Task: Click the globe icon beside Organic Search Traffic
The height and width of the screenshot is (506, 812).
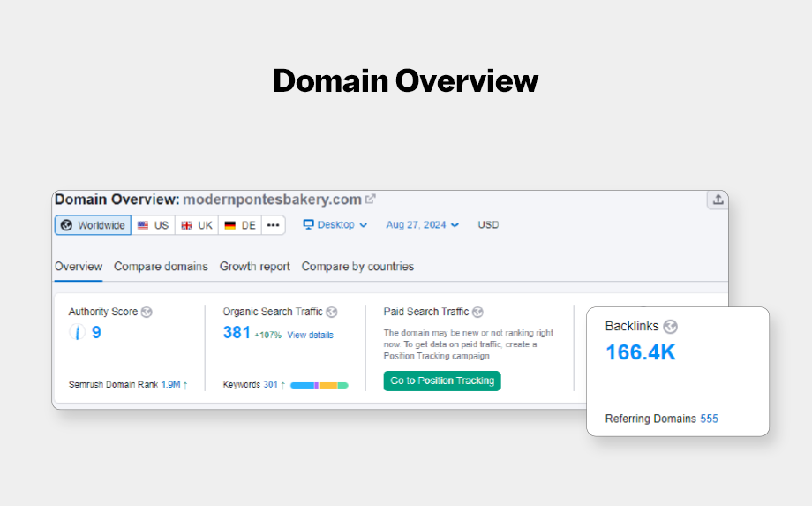Action: pyautogui.click(x=332, y=313)
